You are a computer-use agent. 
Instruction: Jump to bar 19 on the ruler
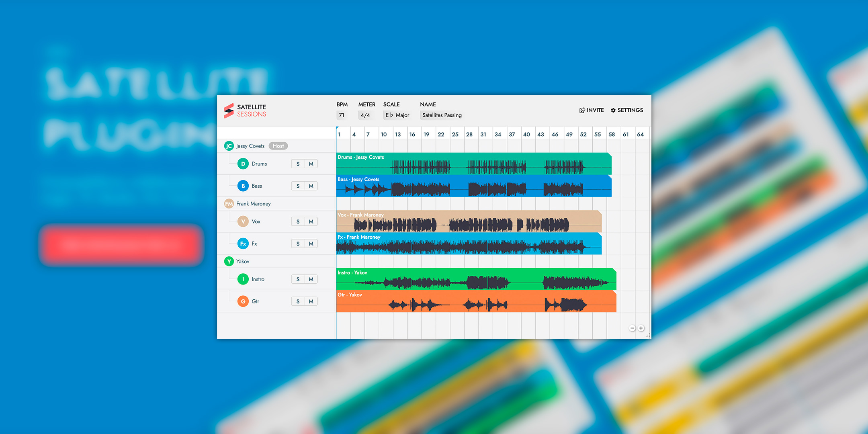click(x=426, y=135)
